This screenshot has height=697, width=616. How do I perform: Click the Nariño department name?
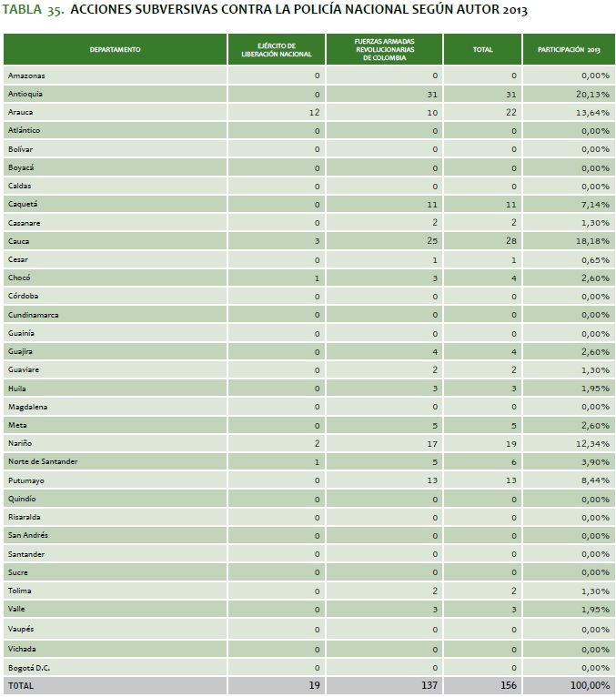[21, 443]
